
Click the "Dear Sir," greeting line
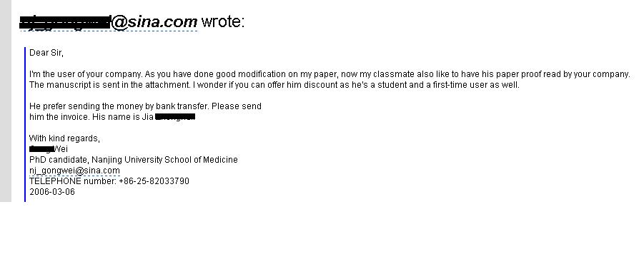tap(46, 53)
